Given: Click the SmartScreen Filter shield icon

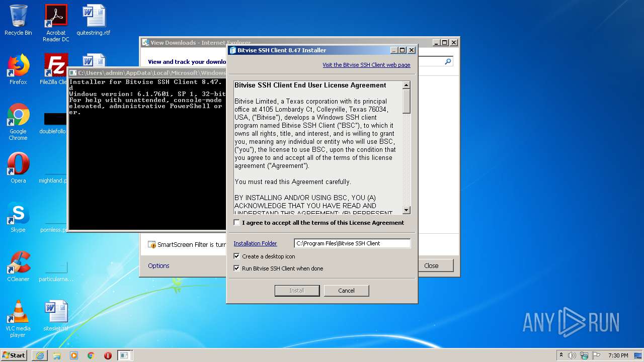Looking at the screenshot, I should coord(152,245).
